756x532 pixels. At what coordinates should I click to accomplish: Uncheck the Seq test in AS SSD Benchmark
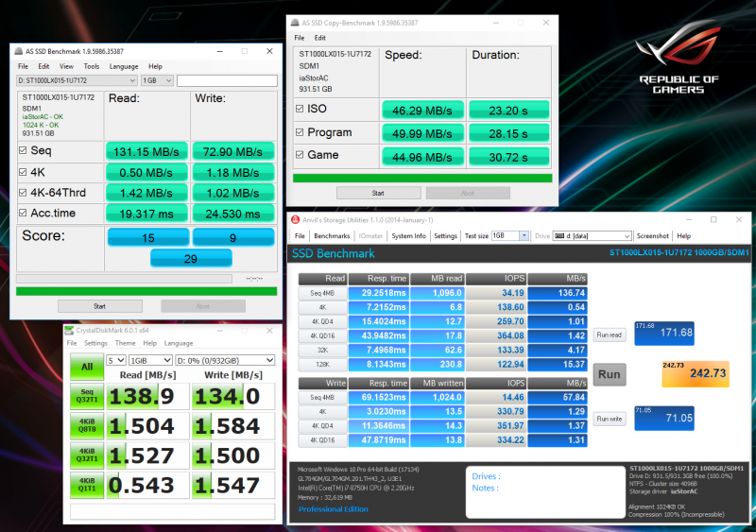[x=23, y=150]
